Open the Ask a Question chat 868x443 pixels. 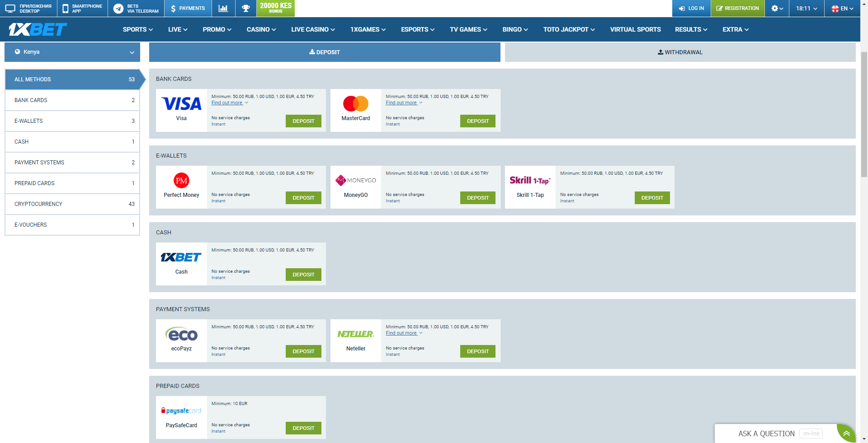(766, 434)
